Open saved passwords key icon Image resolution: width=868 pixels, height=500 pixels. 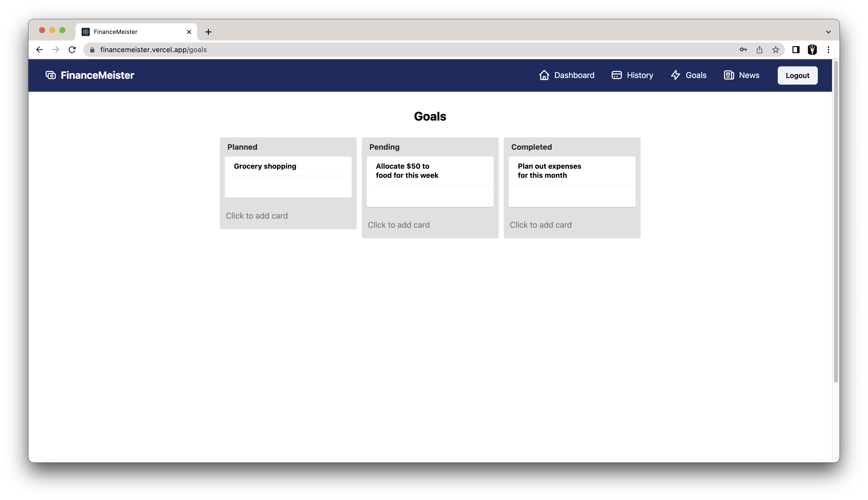coord(743,50)
